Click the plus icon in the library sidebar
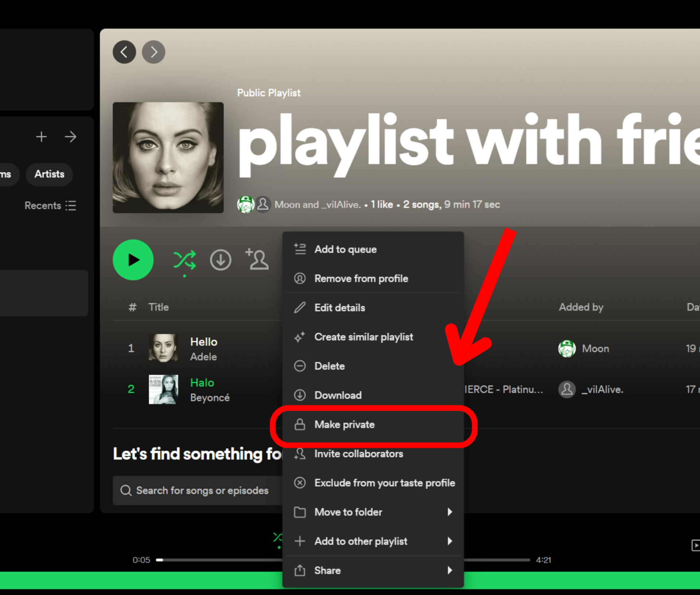 coord(42,137)
